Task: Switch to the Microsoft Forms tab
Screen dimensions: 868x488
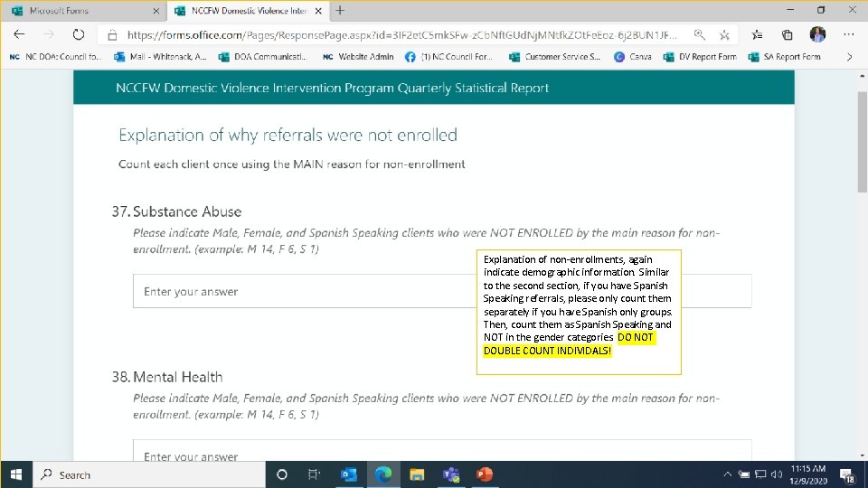Action: (83, 11)
